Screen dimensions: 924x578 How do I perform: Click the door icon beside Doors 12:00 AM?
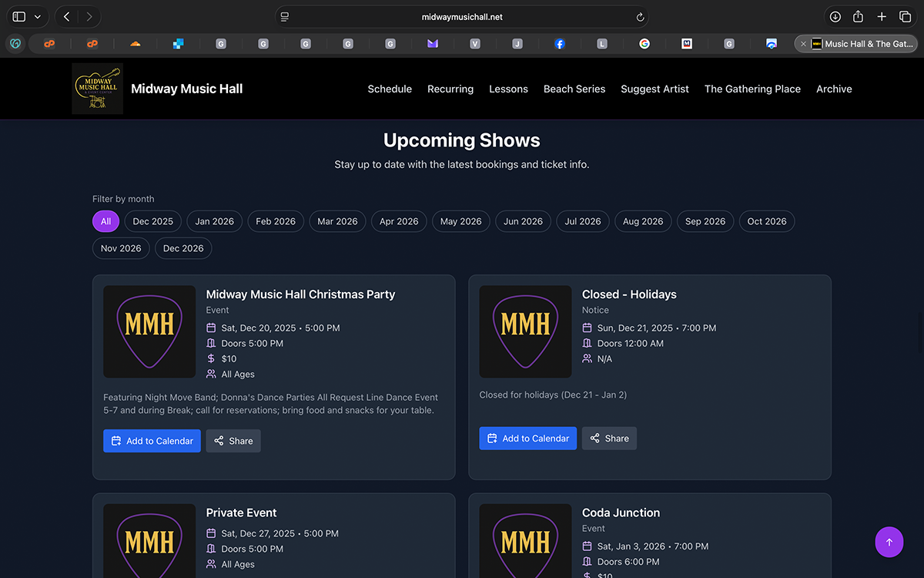click(x=587, y=343)
